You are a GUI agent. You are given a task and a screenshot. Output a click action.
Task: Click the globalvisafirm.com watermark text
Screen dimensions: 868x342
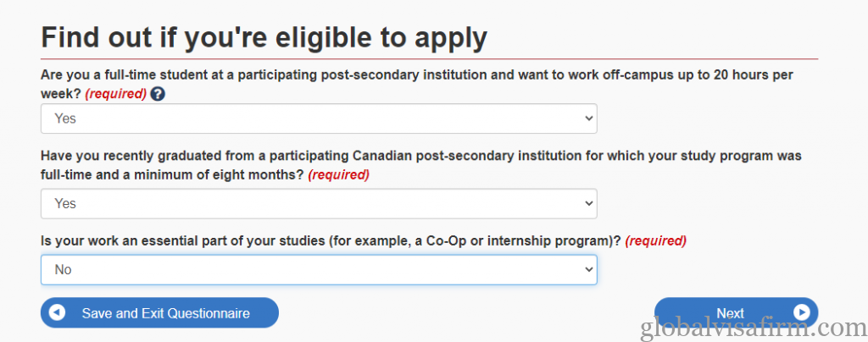(x=753, y=328)
